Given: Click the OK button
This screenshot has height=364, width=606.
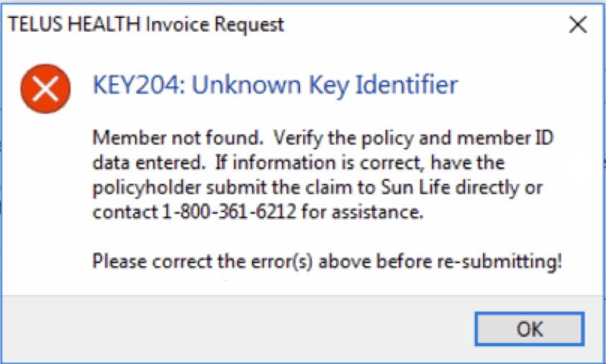Looking at the screenshot, I should coord(530,329).
